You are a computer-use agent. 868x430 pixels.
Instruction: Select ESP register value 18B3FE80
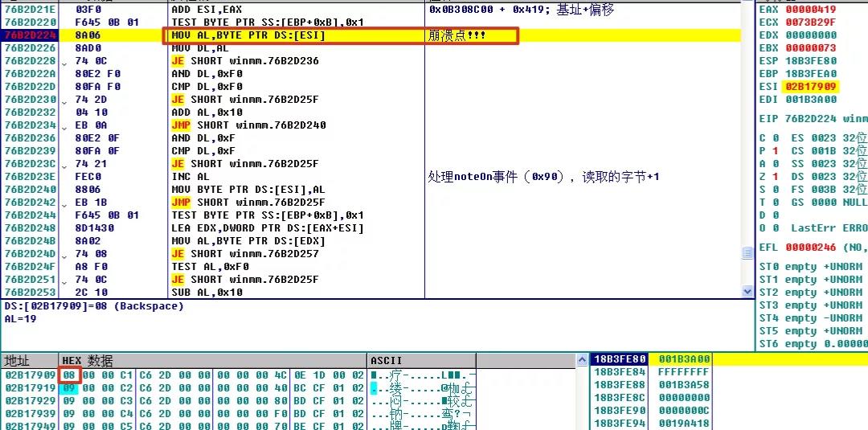coord(811,61)
